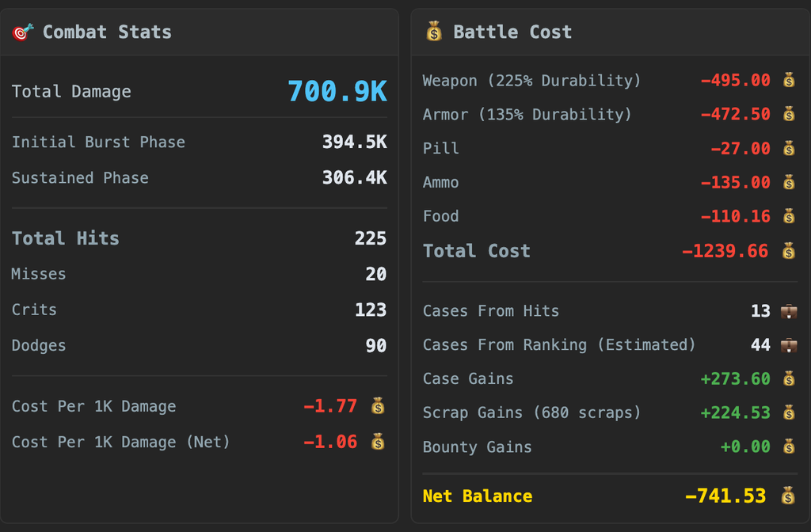This screenshot has width=811, height=532.
Task: Click the Combat Stats panel title
Action: coord(107,32)
